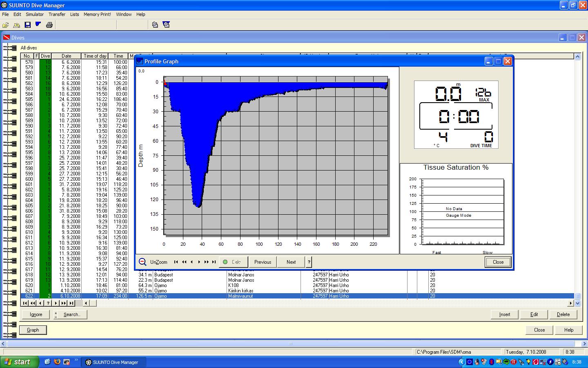Click the import-into-folder toolbar icon

17,25
